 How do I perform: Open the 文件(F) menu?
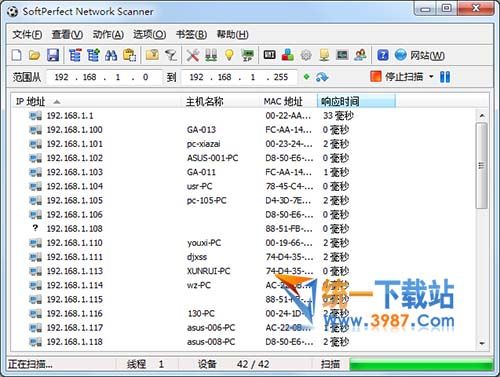[27, 34]
